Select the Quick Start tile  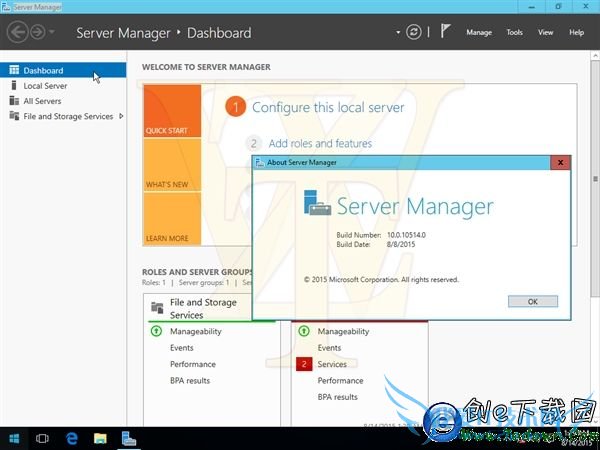[x=172, y=111]
